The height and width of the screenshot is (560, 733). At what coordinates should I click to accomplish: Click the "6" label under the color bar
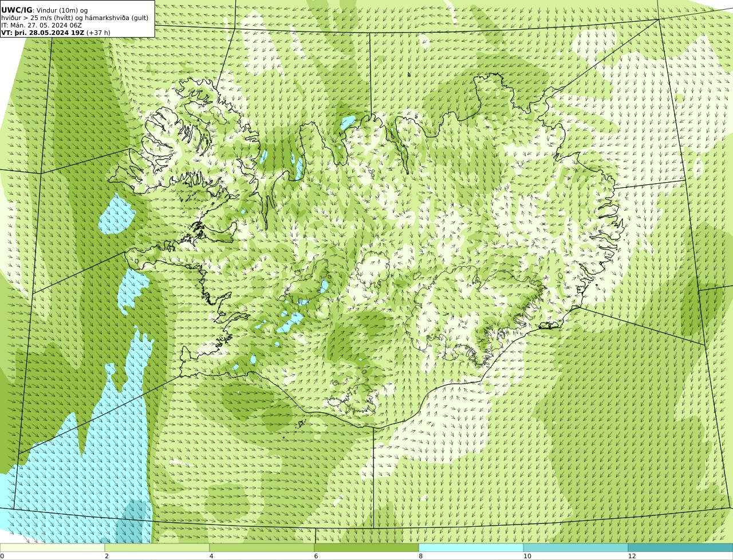[316, 556]
